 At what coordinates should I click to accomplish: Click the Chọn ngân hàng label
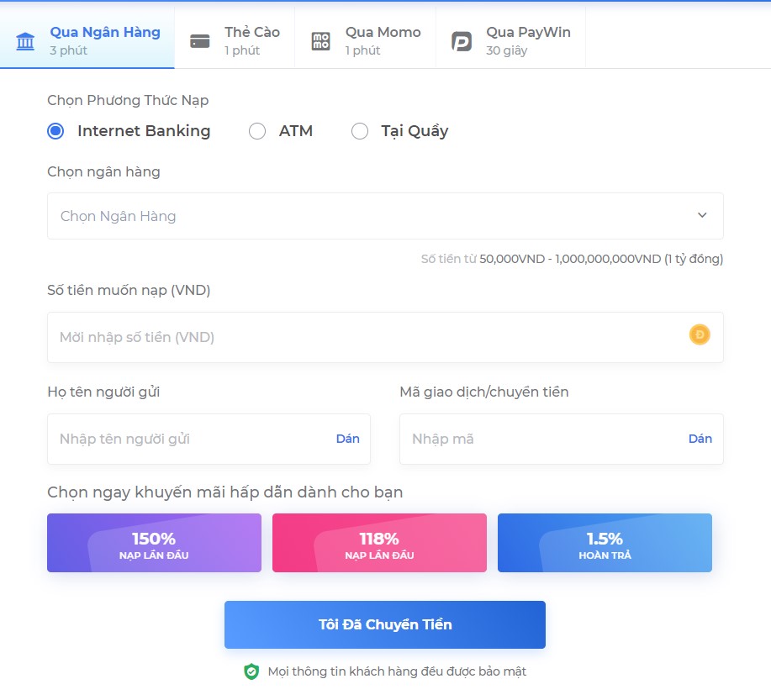pyautogui.click(x=103, y=172)
